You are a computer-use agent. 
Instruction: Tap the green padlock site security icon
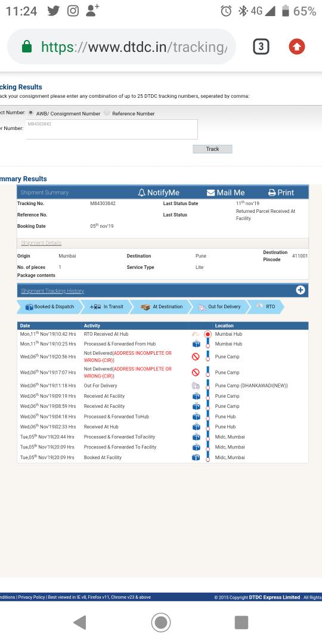click(27, 47)
